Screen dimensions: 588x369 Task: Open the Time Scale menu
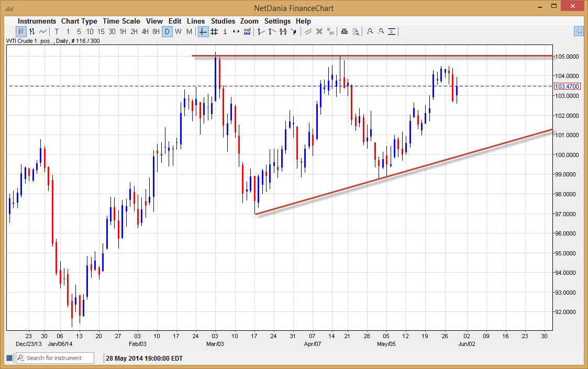[121, 21]
